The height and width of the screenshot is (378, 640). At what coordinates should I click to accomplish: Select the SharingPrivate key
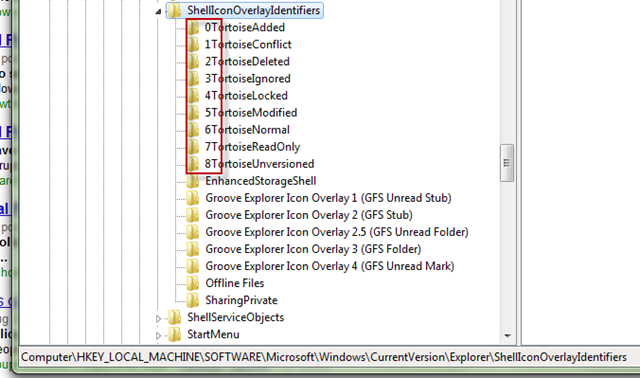tap(241, 301)
